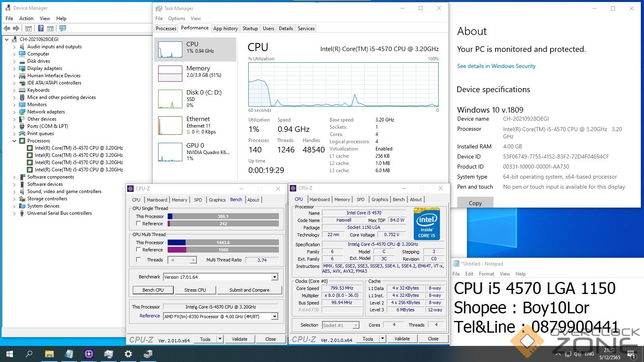The height and width of the screenshot is (362, 644).
Task: Enable Reference checkbox under CPU Single Thread
Action: tap(138, 224)
